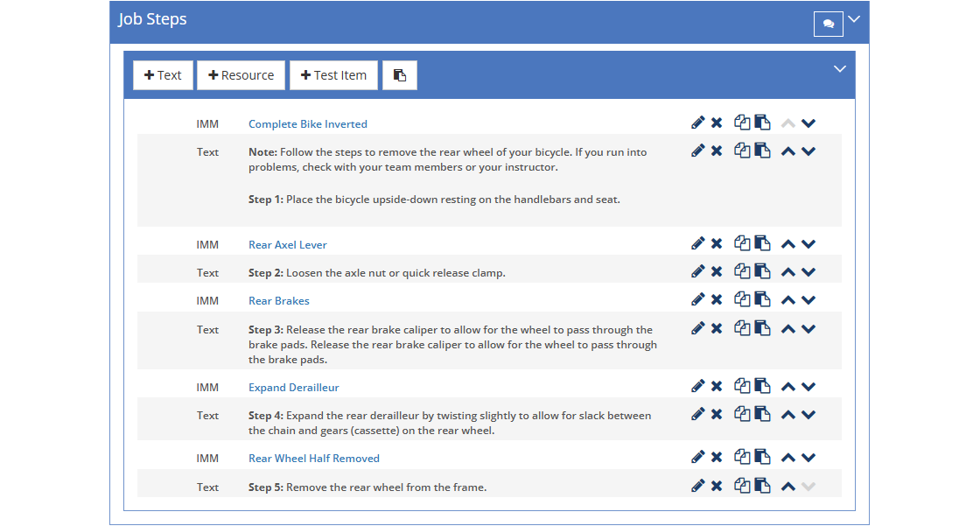Edit the Rear Axel Lever row
Image resolution: width=980 pixels, height=526 pixels.
[x=697, y=243]
